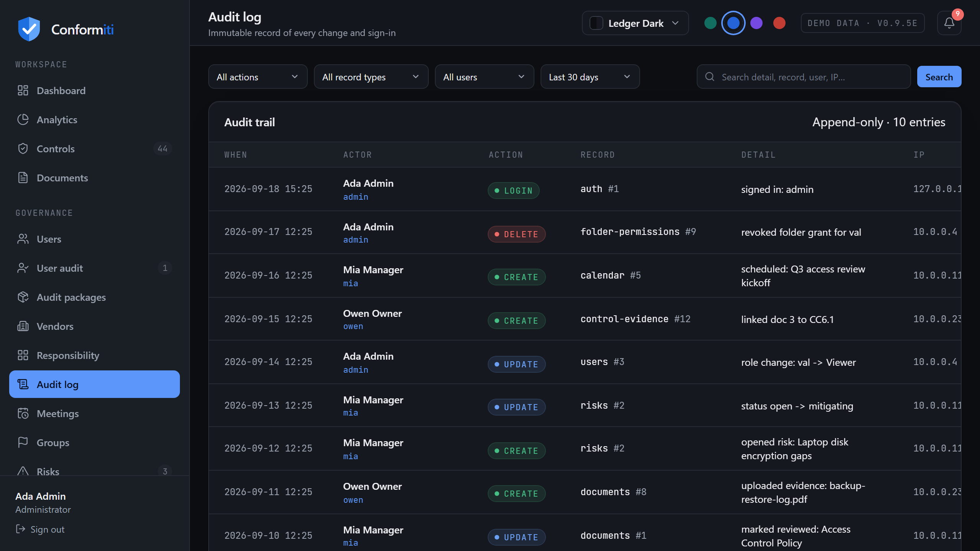Click username admin in 2026-09-18 row
The image size is (980, 551).
[x=356, y=197]
